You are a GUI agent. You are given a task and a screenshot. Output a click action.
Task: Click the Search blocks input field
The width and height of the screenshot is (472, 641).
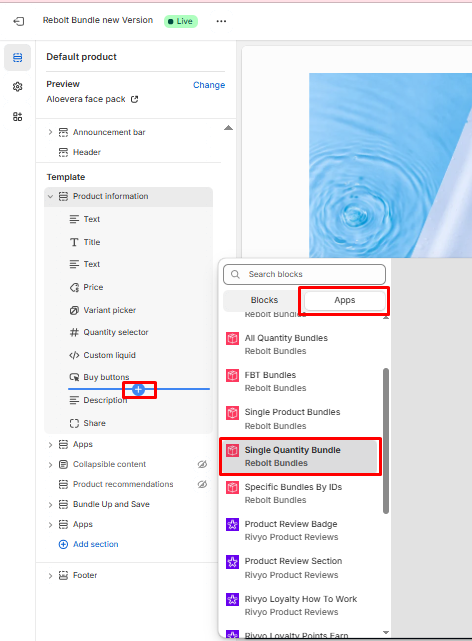304,274
